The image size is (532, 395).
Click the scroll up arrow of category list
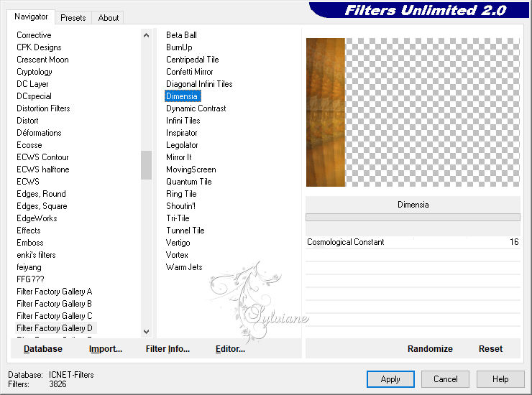coord(146,35)
